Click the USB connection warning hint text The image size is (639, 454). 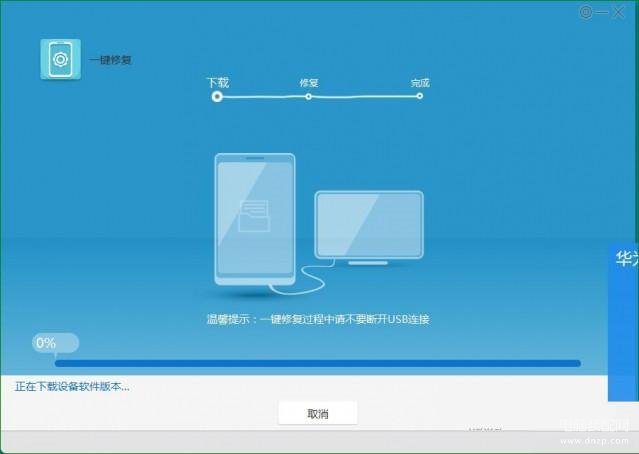[x=318, y=319]
